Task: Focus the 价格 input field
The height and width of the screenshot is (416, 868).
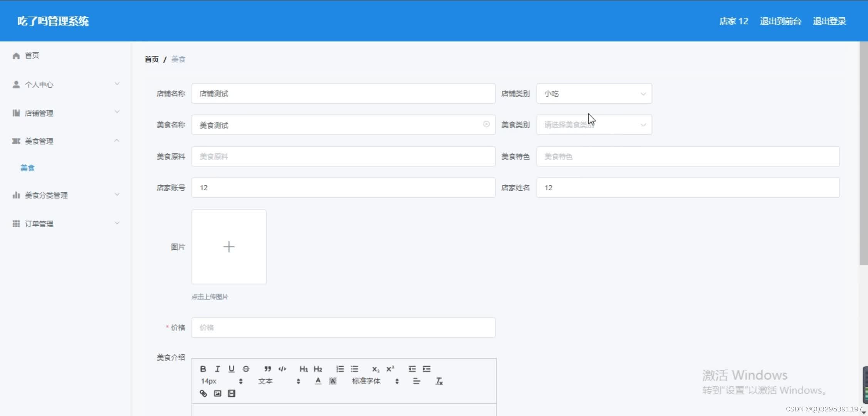Action: click(x=343, y=327)
